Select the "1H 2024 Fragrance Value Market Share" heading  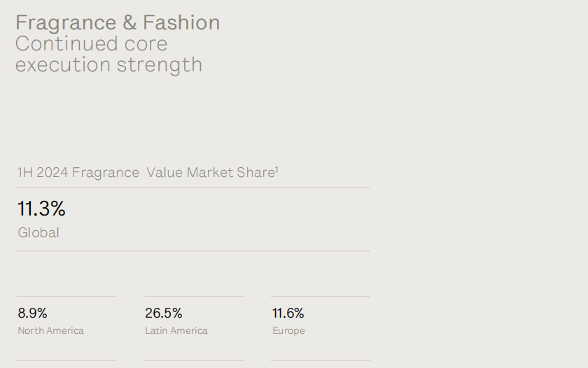[146, 172]
